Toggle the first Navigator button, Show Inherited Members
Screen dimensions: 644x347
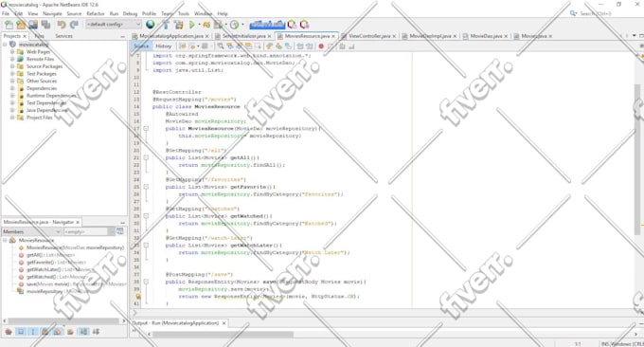9,332
